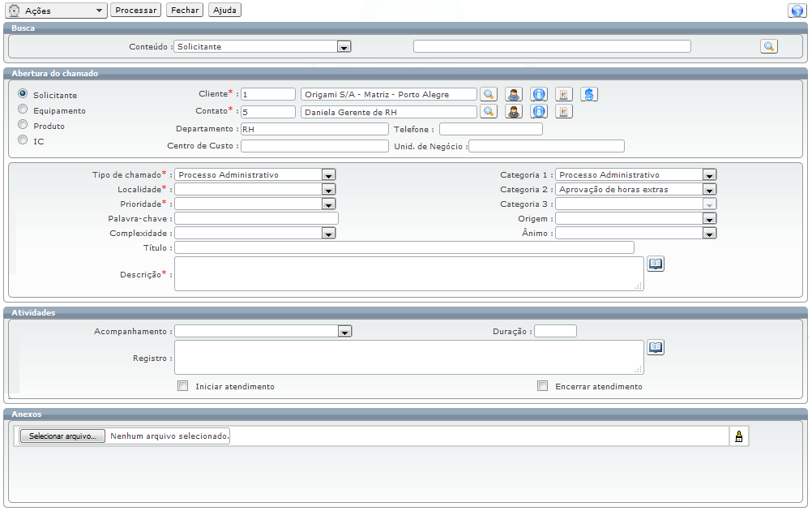Viewport: 812px width, 511px height.
Task: Click the magnifier button in the Busca panel
Action: (x=769, y=46)
